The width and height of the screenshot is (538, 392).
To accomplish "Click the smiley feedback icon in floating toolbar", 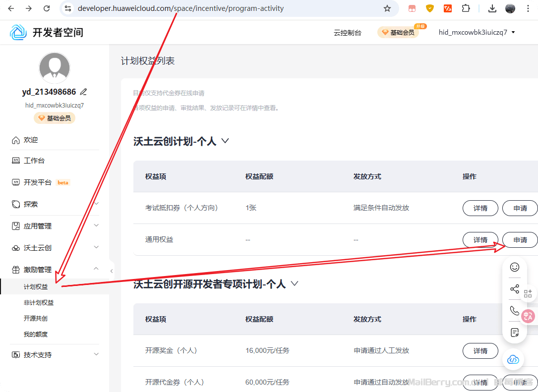I will [x=515, y=267].
